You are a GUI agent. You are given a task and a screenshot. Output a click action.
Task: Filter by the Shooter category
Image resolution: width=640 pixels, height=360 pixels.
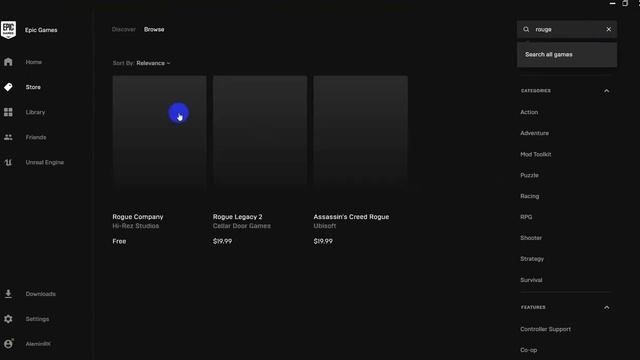click(531, 238)
